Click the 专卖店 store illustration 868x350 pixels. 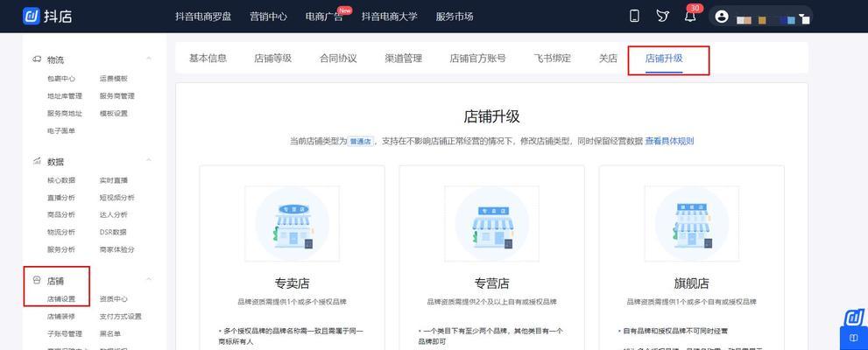[x=292, y=223]
